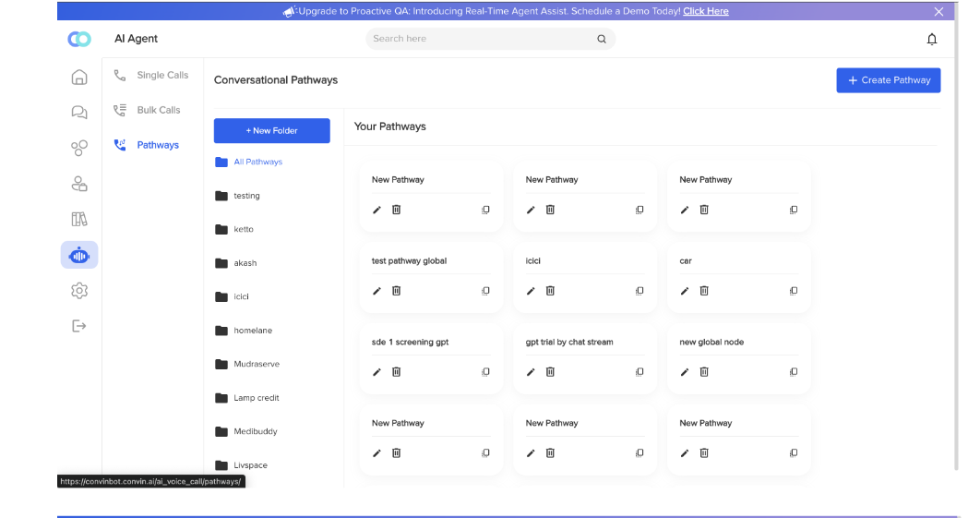Click the new global node title

tap(711, 343)
